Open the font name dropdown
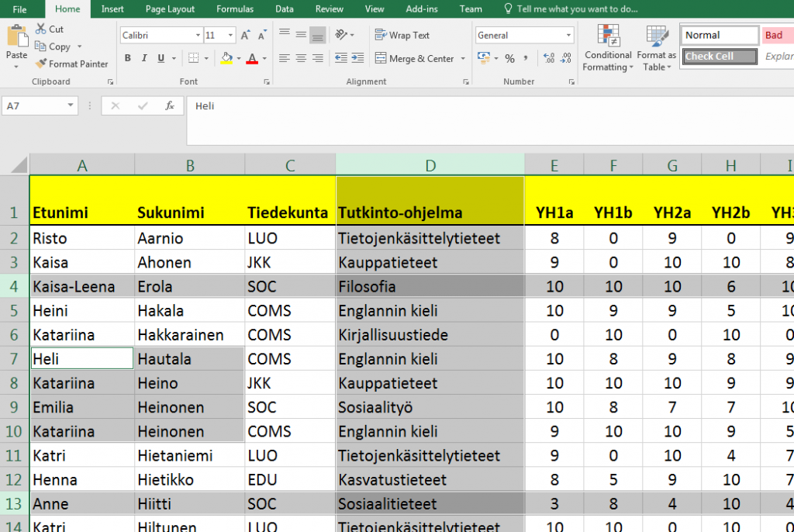This screenshot has height=532, width=794. click(198, 35)
